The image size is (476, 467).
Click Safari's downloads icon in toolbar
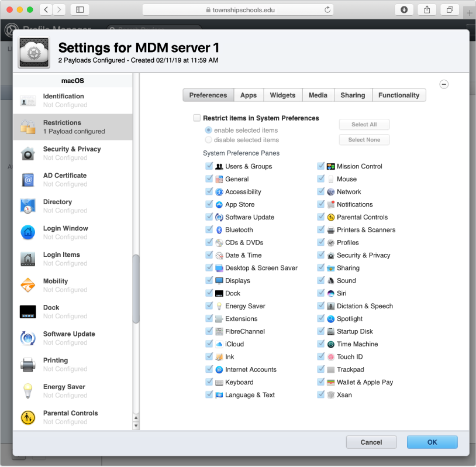[404, 10]
